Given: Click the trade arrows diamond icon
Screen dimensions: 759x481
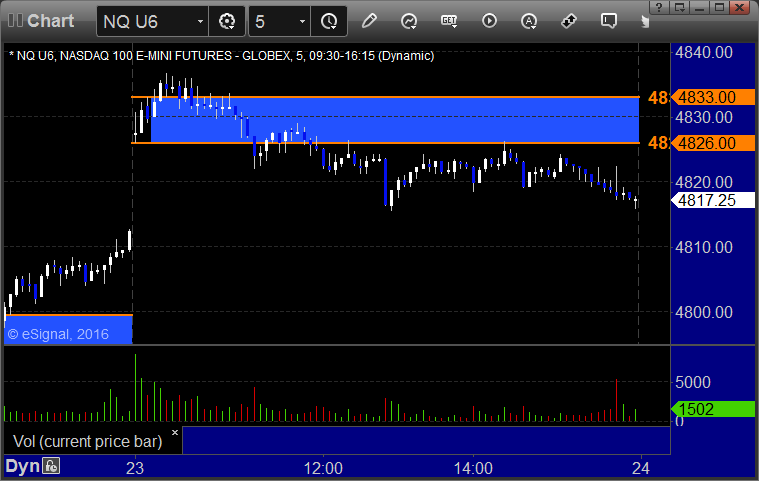Looking at the screenshot, I should pyautogui.click(x=569, y=21).
